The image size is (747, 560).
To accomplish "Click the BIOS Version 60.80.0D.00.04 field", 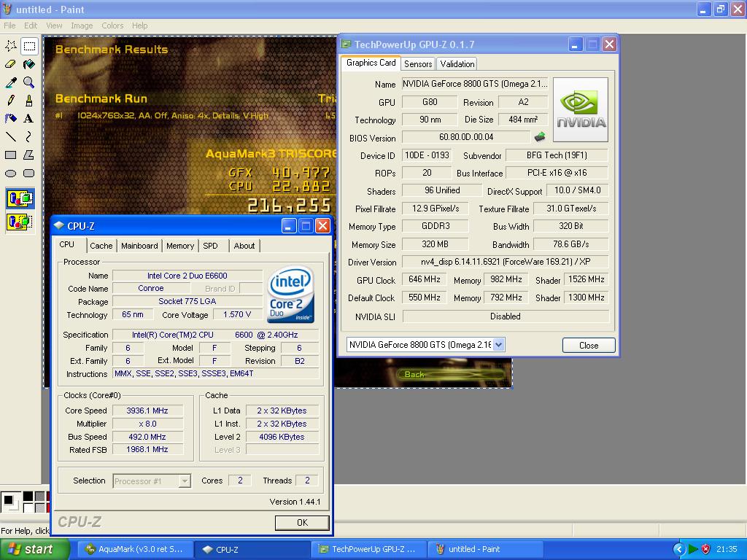I will pos(466,137).
